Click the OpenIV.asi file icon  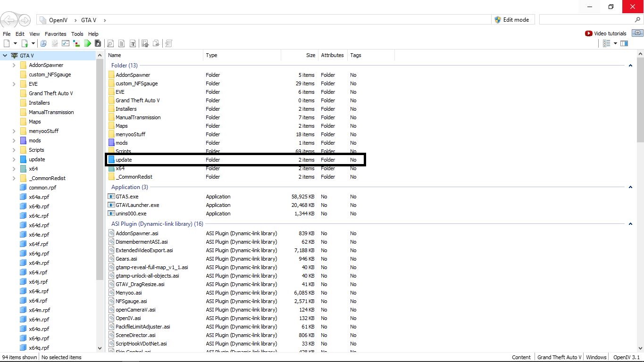[111, 318]
